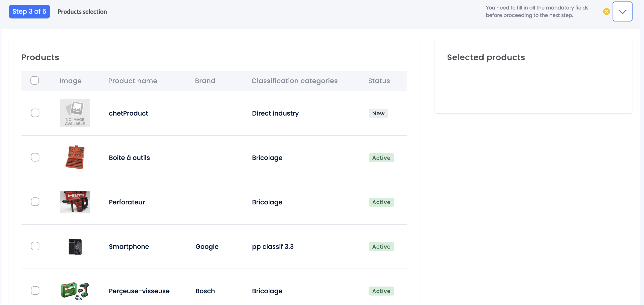
Task: Open the Perforateur product image
Action: click(75, 202)
